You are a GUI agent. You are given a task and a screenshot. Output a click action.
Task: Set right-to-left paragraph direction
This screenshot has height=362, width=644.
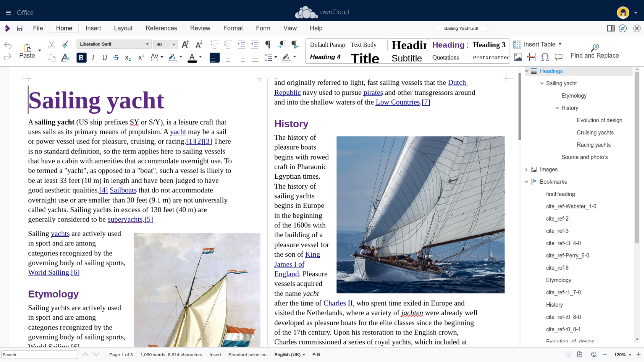pos(295,44)
